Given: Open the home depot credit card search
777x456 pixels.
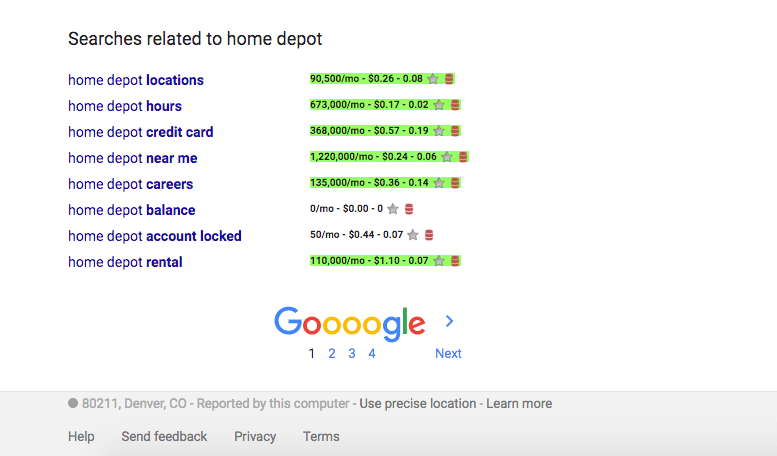Looking at the screenshot, I should [141, 132].
